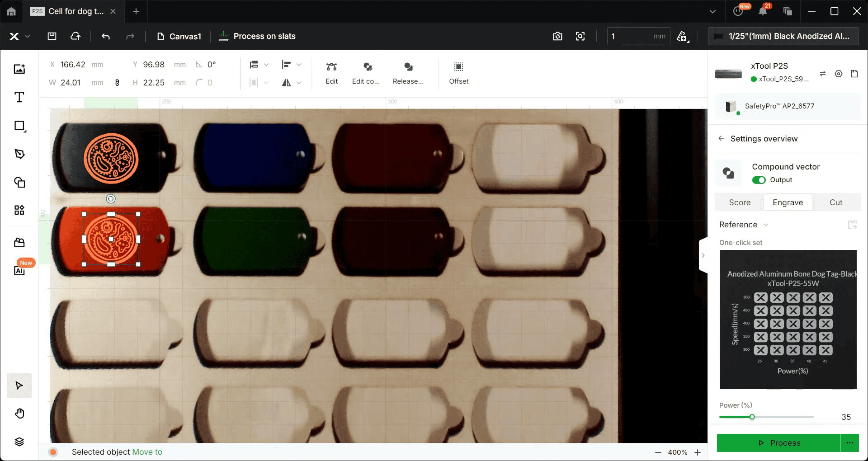Open the AI tool marked New
This screenshot has width=868, height=461.
click(19, 270)
